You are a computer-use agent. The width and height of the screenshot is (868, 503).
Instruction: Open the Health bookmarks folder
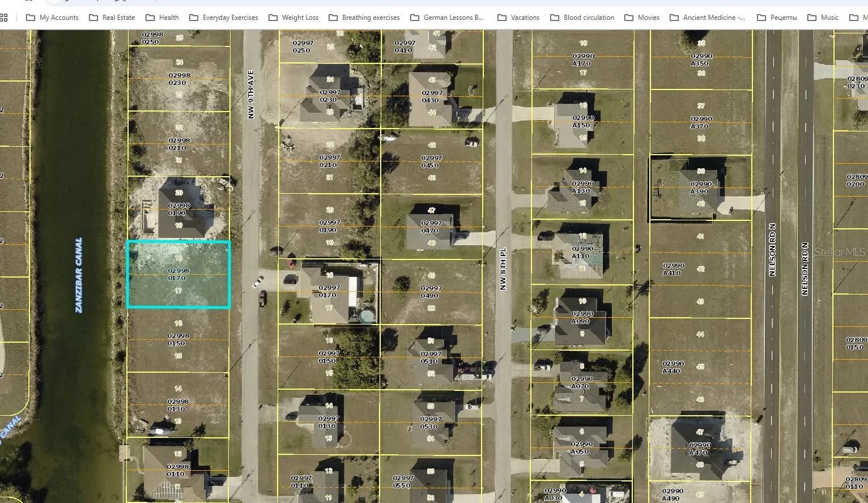pos(162,18)
